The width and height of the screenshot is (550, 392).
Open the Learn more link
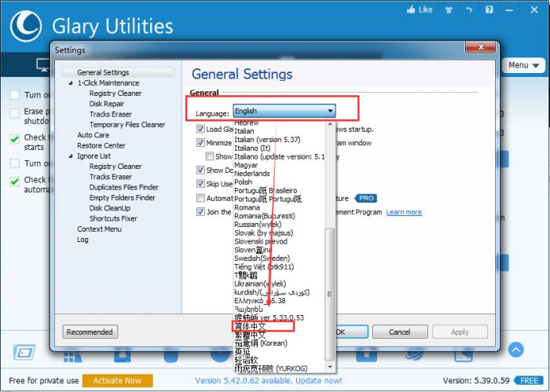(x=403, y=212)
